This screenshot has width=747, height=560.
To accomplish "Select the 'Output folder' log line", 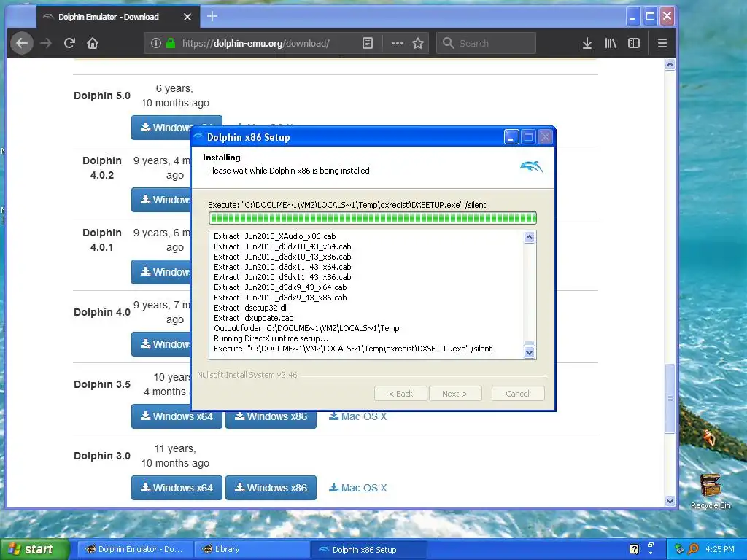I will (x=306, y=328).
